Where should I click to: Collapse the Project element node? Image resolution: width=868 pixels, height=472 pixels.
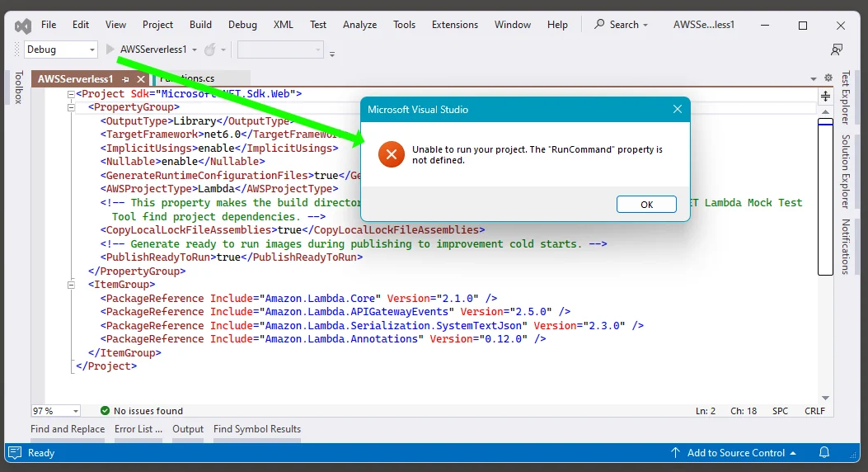71,94
